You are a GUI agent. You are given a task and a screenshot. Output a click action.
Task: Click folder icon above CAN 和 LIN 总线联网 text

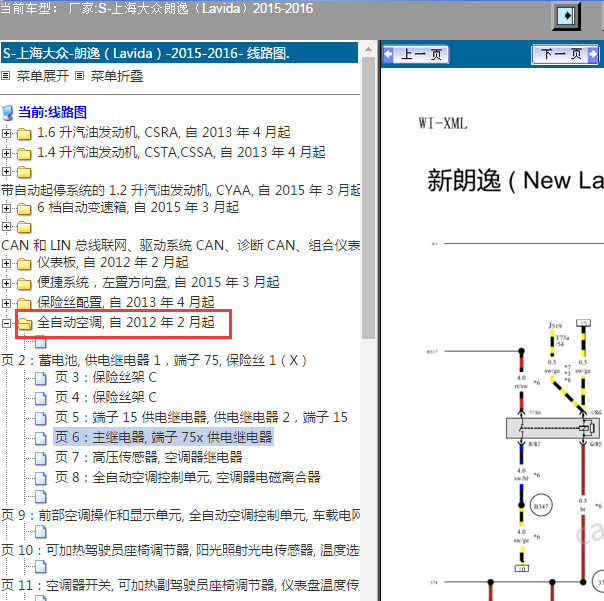[x=24, y=227]
